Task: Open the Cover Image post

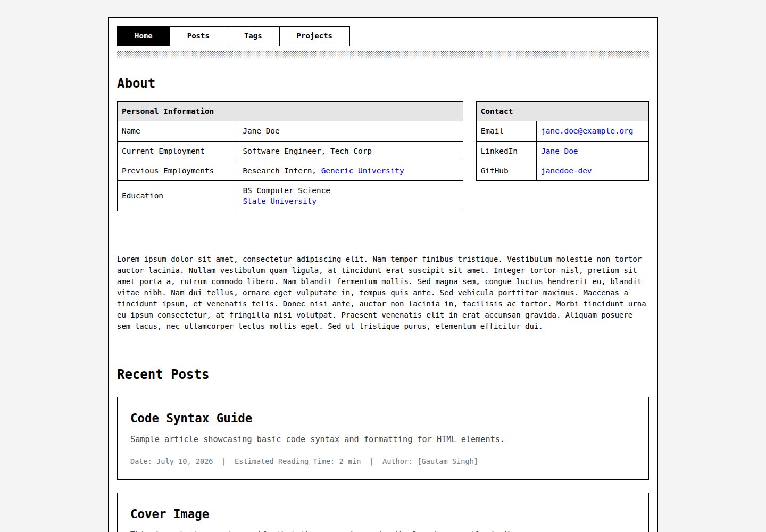Action: (x=170, y=514)
